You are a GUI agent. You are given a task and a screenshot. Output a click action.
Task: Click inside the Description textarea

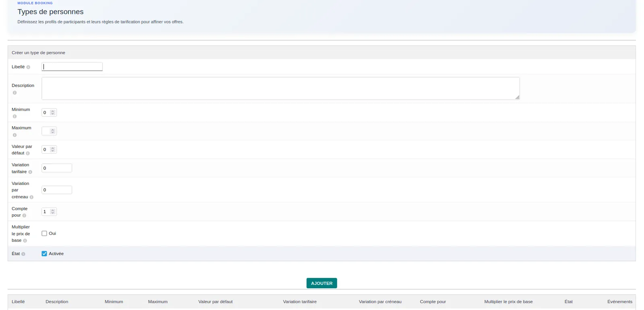(281, 88)
